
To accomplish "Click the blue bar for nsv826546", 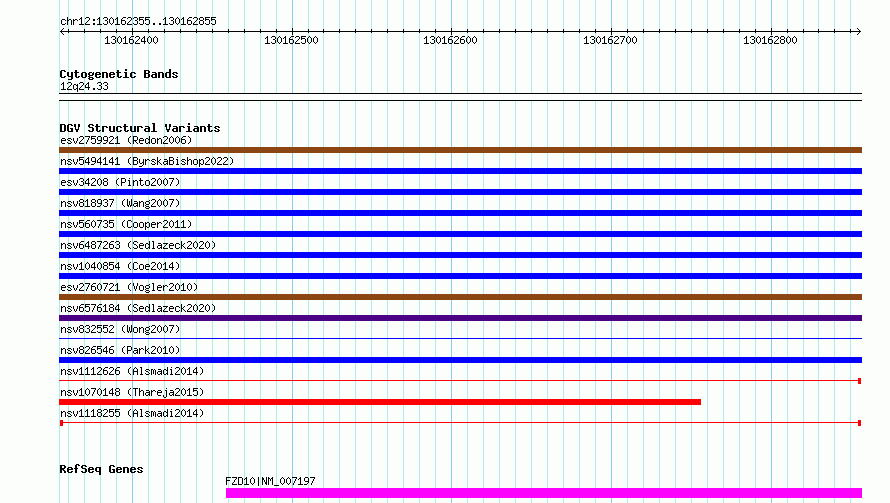I will click(x=460, y=360).
